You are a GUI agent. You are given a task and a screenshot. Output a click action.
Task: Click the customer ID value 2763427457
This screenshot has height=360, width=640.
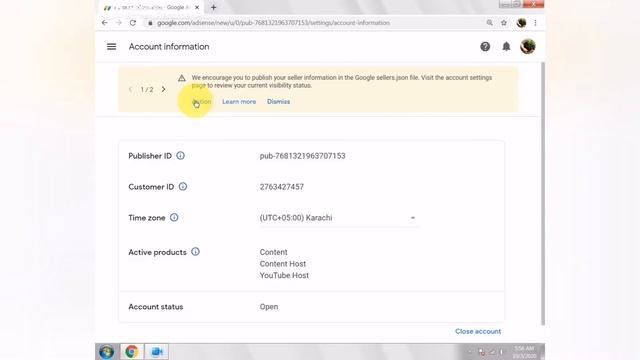pos(282,187)
